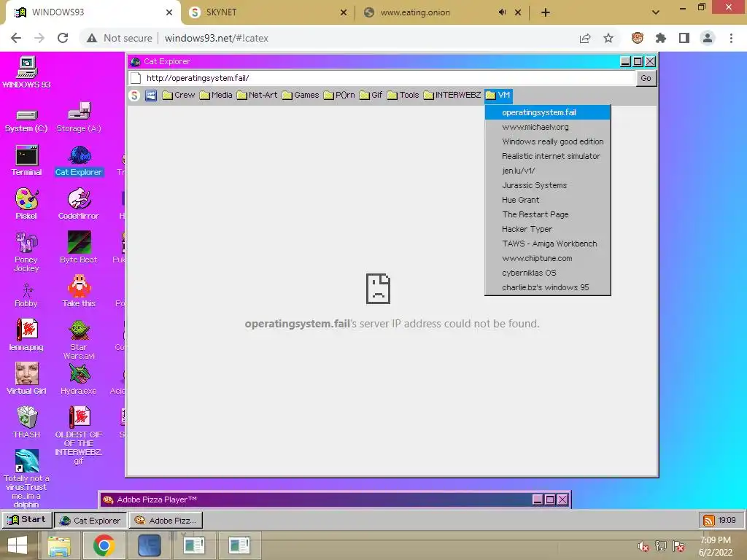
Task: Open the Virtual Girl icon
Action: coord(26,378)
